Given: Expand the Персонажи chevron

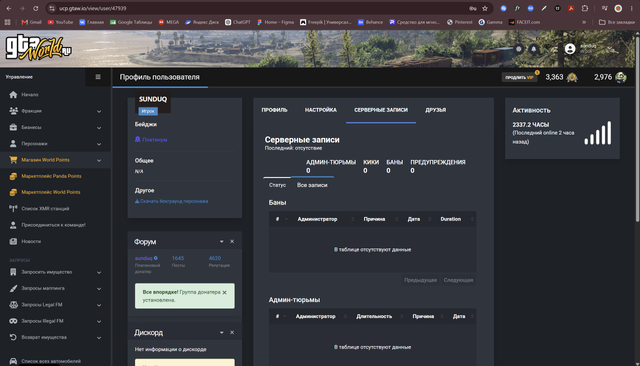Looking at the screenshot, I should point(99,144).
